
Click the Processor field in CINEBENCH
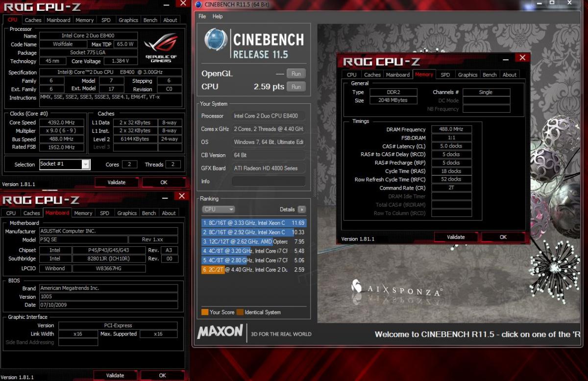269,116
